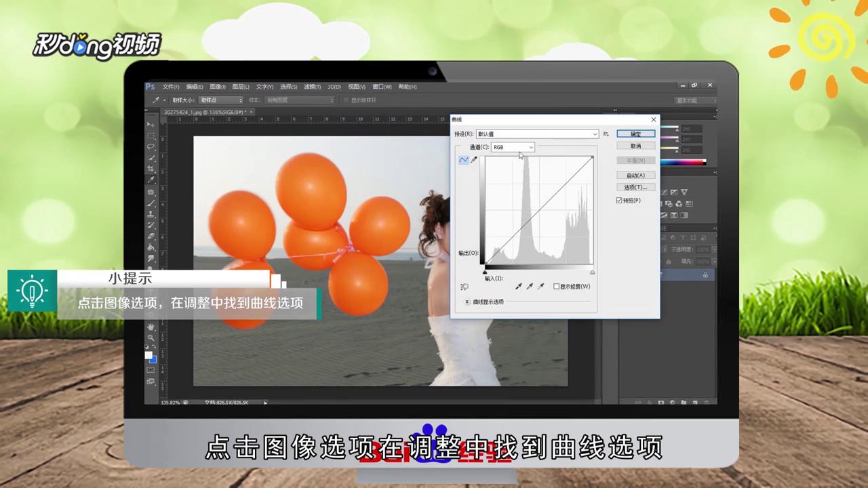This screenshot has width=868, height=488.
Task: Click 取消 to cancel Curves
Action: coord(636,146)
